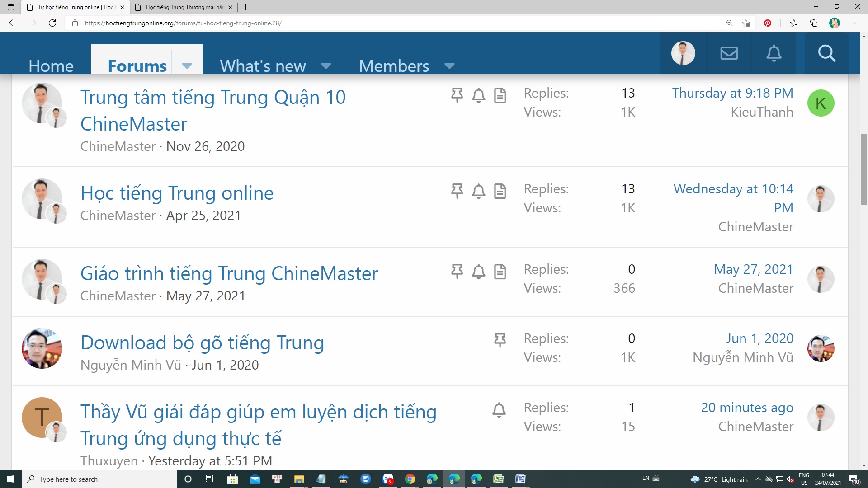
Task: Reload the page with the refresh icon
Action: click(52, 23)
